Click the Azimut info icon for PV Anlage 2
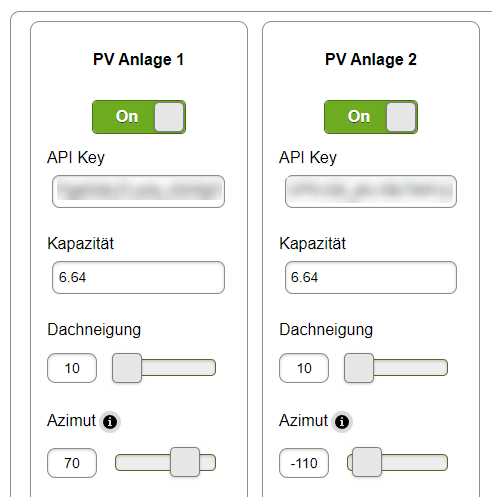Screen dimensions: 492x497 click(342, 422)
